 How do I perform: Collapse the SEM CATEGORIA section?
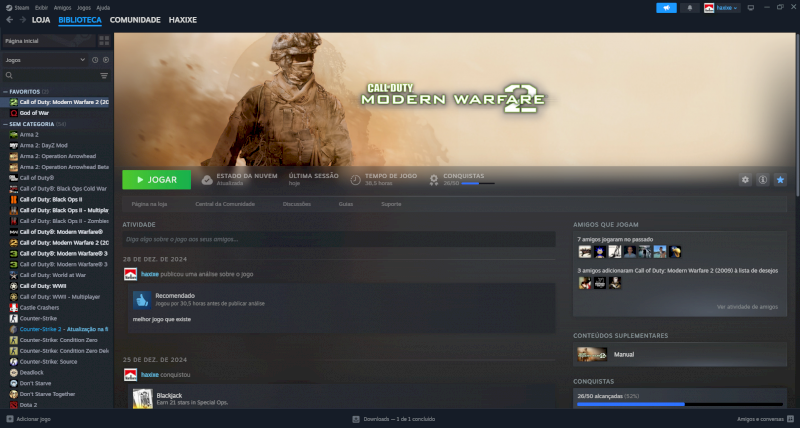point(5,124)
